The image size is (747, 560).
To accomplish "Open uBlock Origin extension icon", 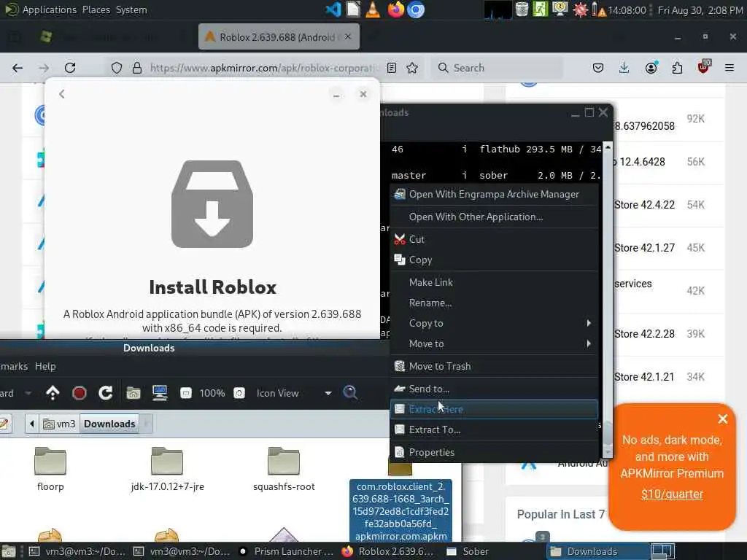I will coord(703,66).
